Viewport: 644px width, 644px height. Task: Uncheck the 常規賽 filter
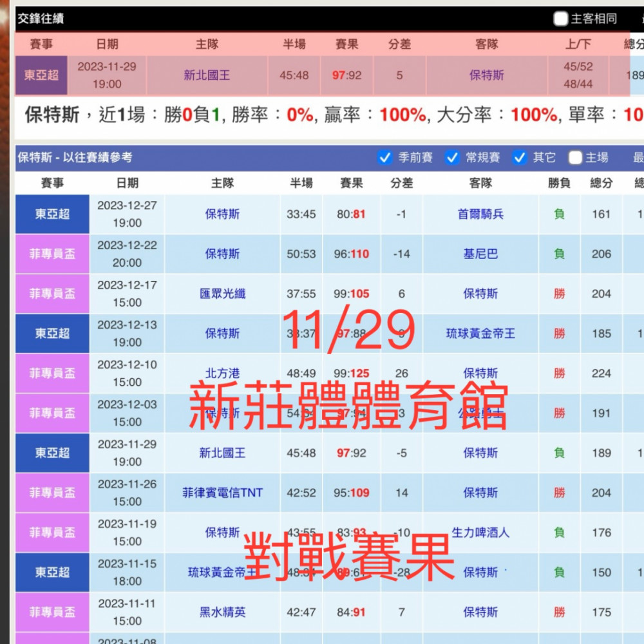452,157
